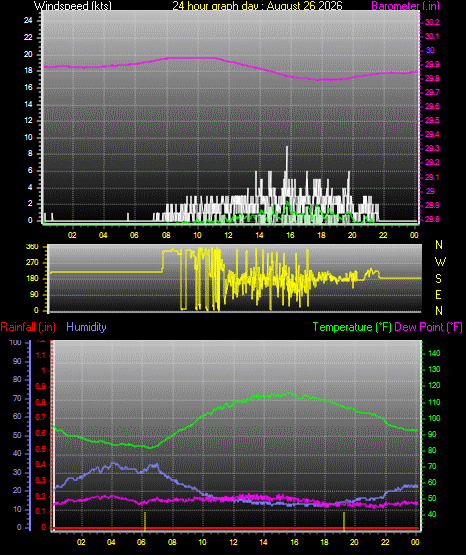This screenshot has height=555, width=466.
Task: Click the "Windspeed (kts)" axis title
Action: tap(73, 6)
